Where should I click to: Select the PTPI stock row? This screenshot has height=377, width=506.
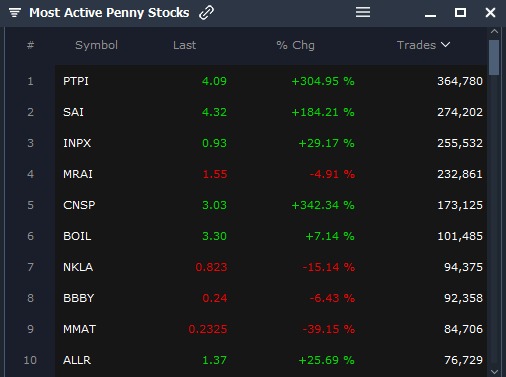(271, 81)
